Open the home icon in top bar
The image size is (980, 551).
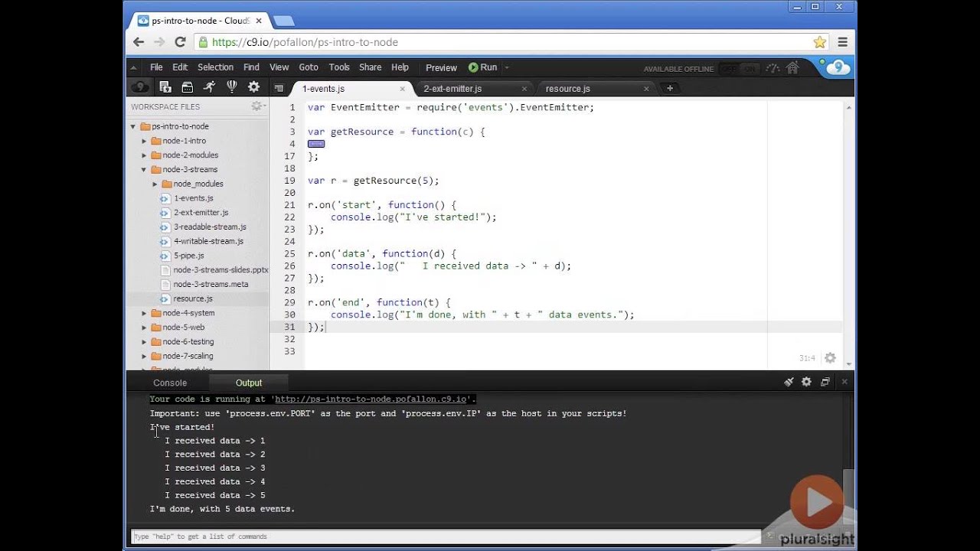click(x=792, y=68)
